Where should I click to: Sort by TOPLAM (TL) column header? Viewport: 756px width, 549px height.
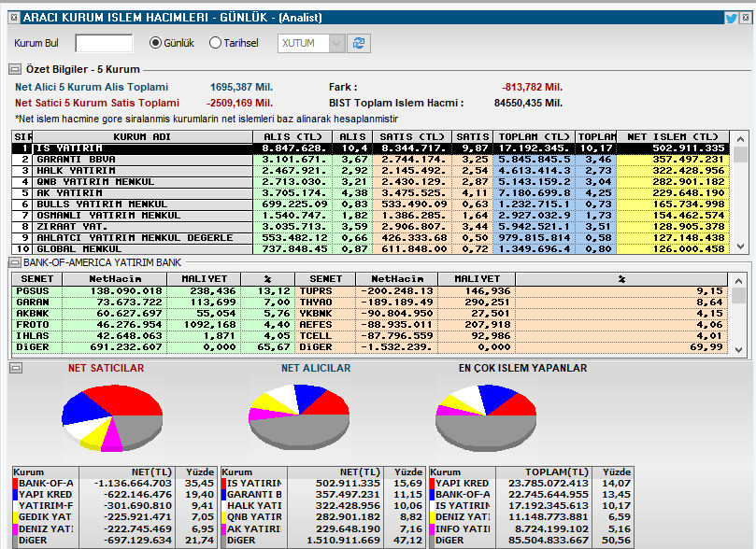coord(535,136)
